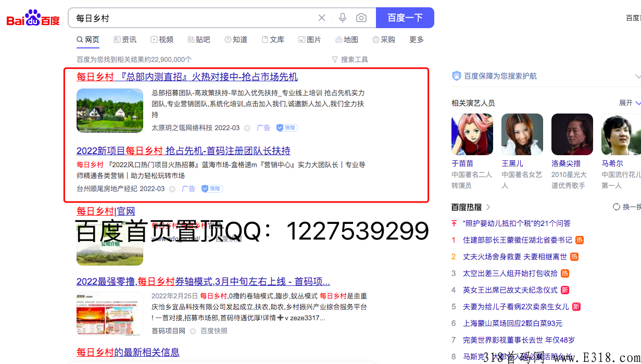Open the 王黑儿 name link

pyautogui.click(x=512, y=164)
